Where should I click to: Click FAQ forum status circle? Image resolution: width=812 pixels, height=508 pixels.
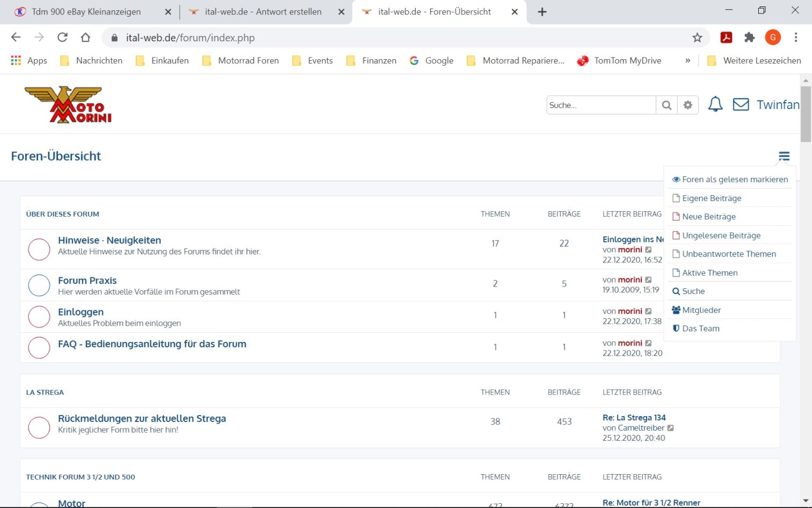(x=39, y=348)
